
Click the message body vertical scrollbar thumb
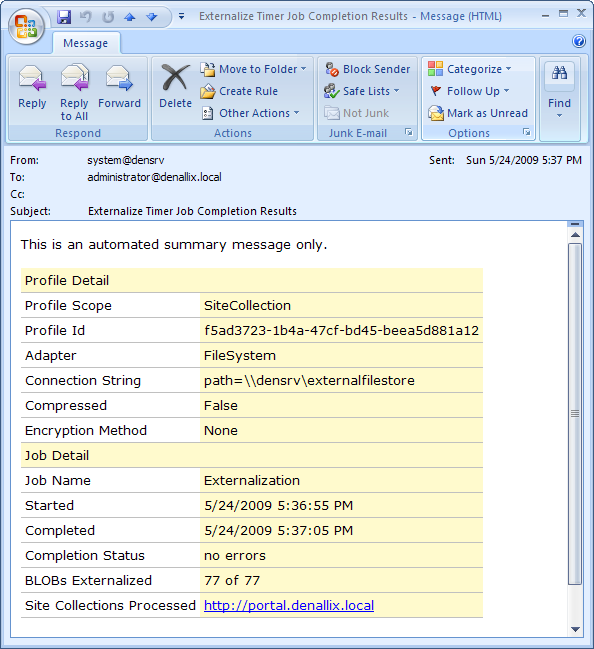(x=575, y=414)
